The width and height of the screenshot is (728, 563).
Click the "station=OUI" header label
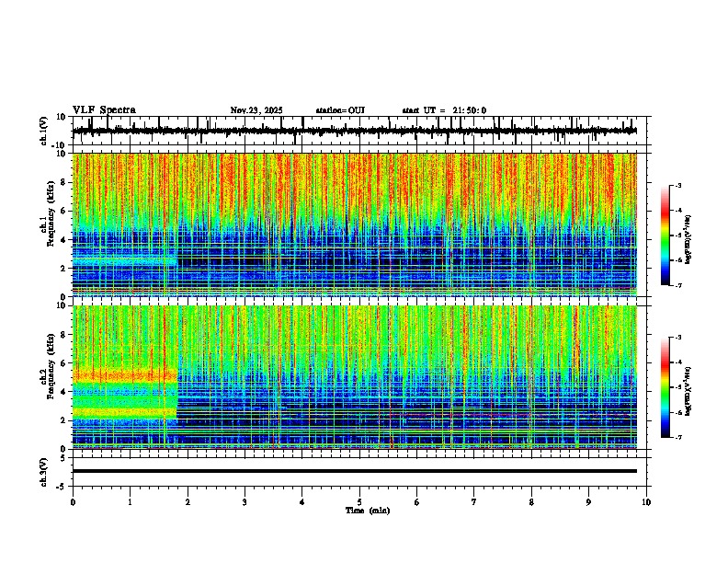(x=340, y=110)
